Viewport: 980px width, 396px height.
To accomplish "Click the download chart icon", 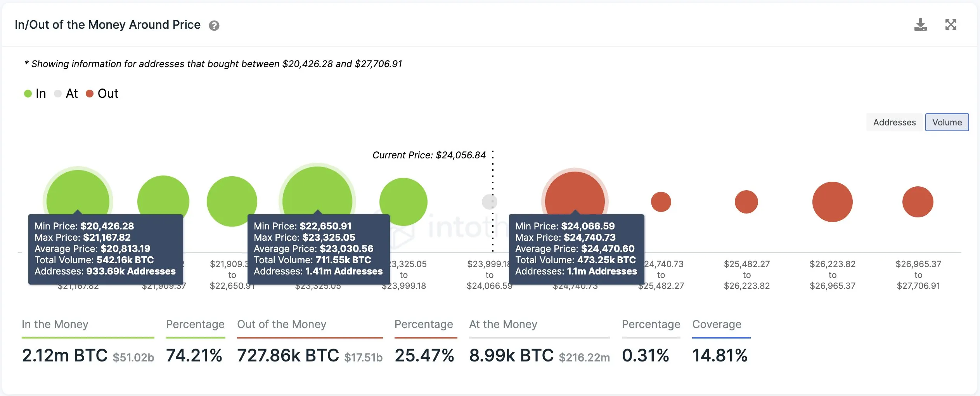I will (x=921, y=24).
